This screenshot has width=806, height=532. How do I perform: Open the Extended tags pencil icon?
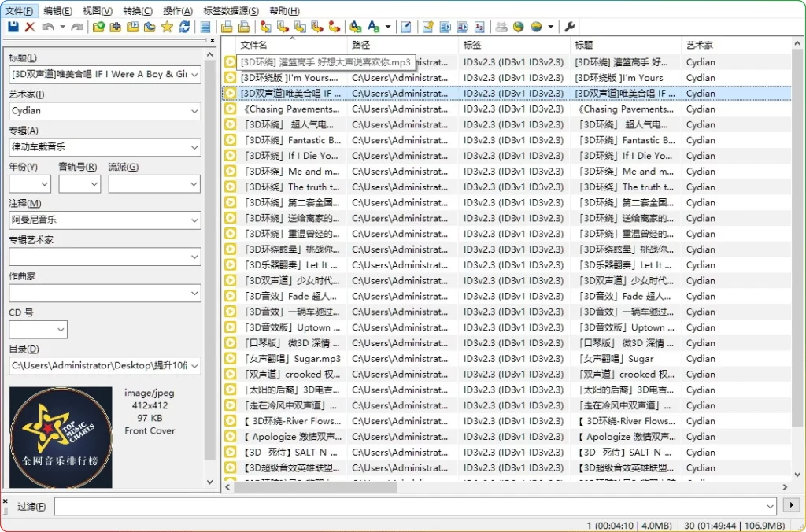(405, 26)
